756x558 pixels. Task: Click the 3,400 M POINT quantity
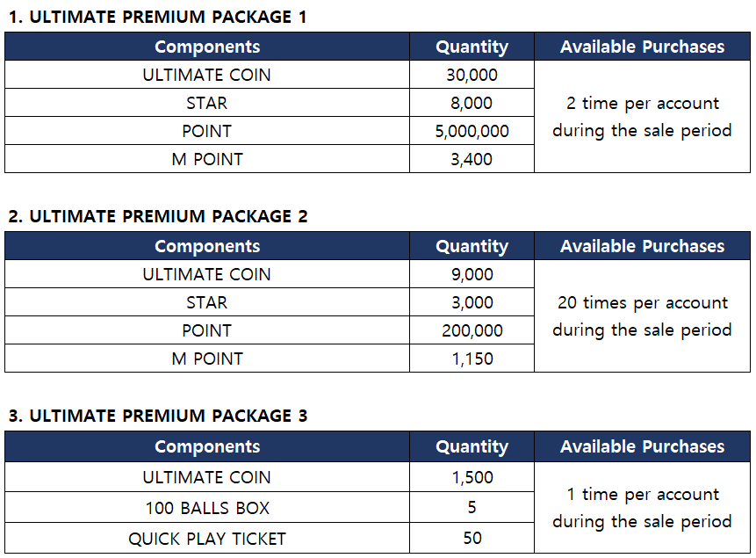click(472, 159)
